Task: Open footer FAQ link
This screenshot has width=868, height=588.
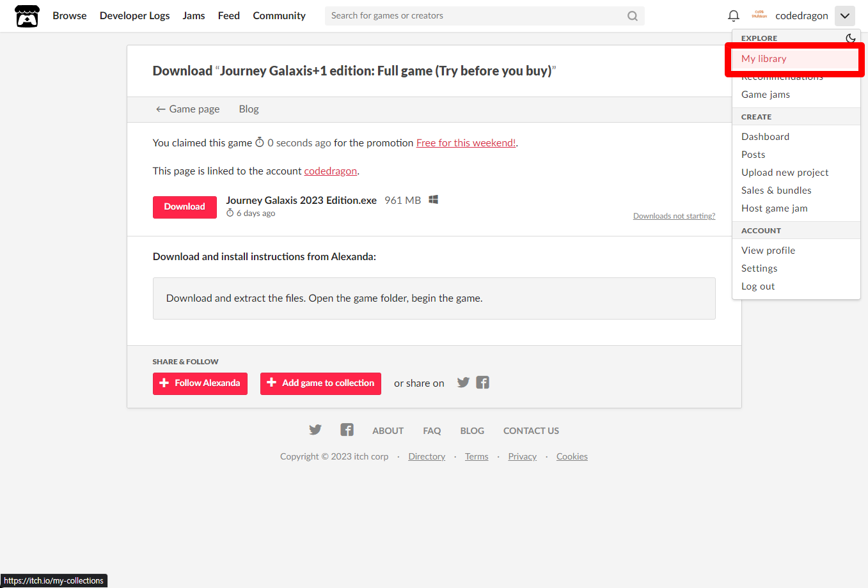Action: point(432,431)
